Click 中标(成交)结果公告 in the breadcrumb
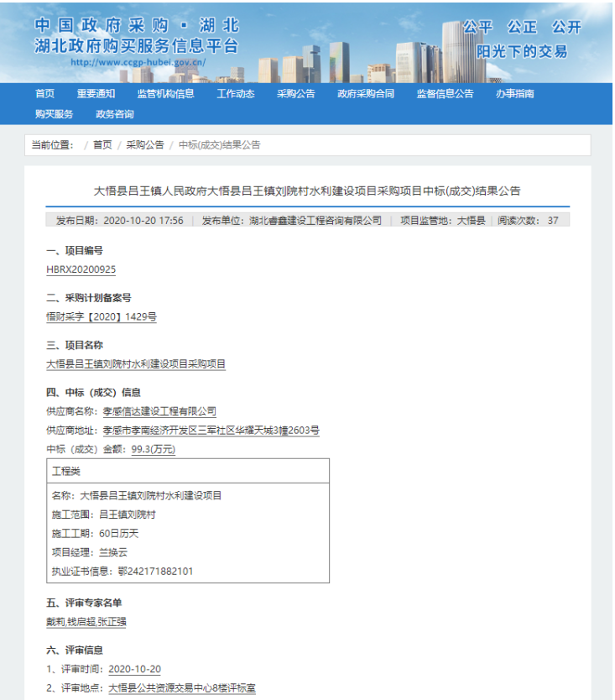615x700 pixels. pos(220,145)
